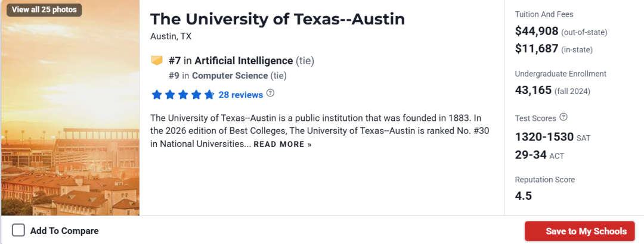Expand the description with READ MORE
This screenshot has width=644, height=244.
[x=283, y=145]
